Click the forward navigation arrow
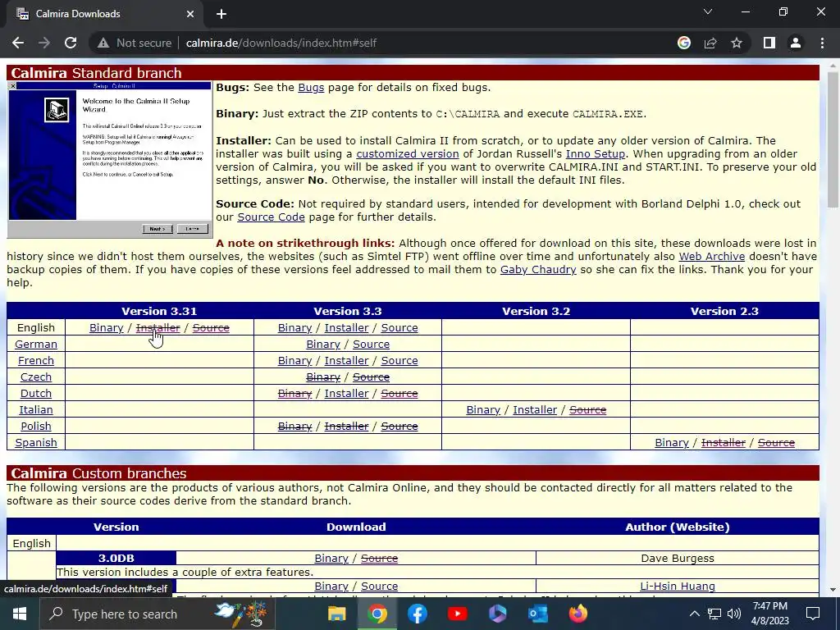The width and height of the screenshot is (840, 630). [44, 43]
